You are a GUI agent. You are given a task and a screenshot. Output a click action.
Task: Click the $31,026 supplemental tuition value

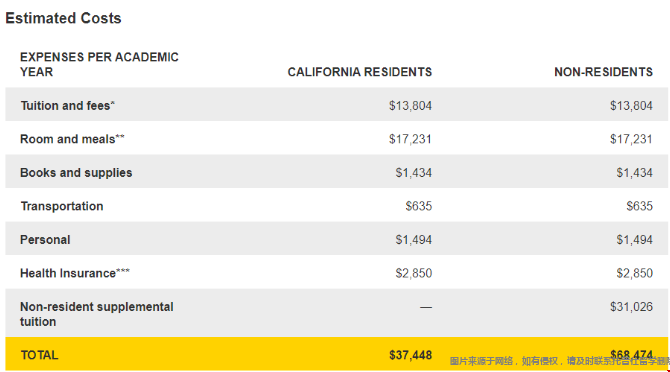pos(631,307)
